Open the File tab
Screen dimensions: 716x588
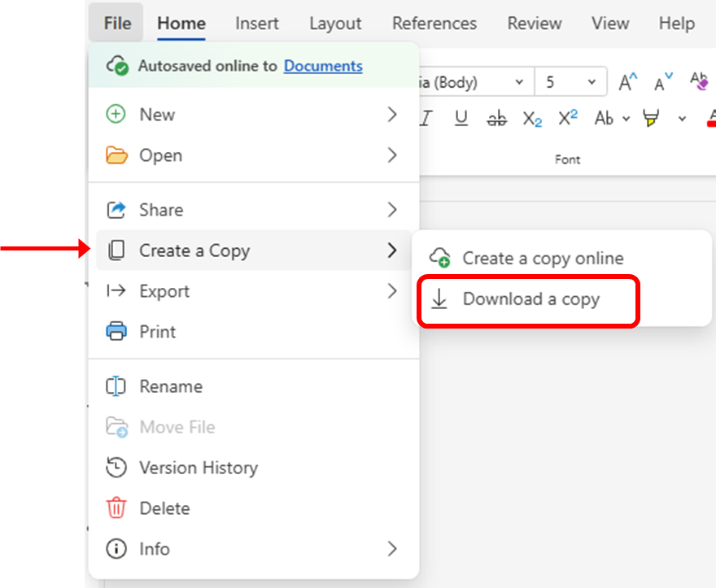(117, 23)
